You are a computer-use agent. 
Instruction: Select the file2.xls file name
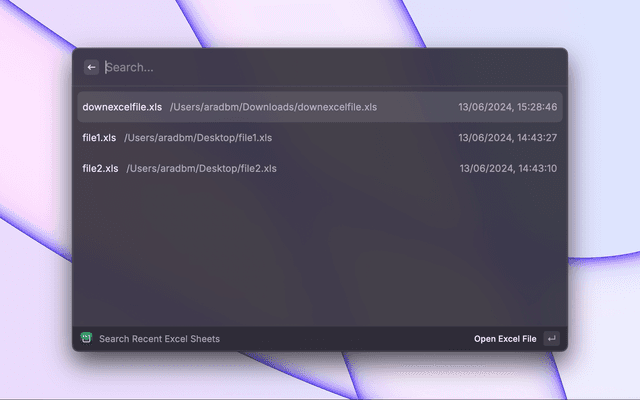point(100,168)
